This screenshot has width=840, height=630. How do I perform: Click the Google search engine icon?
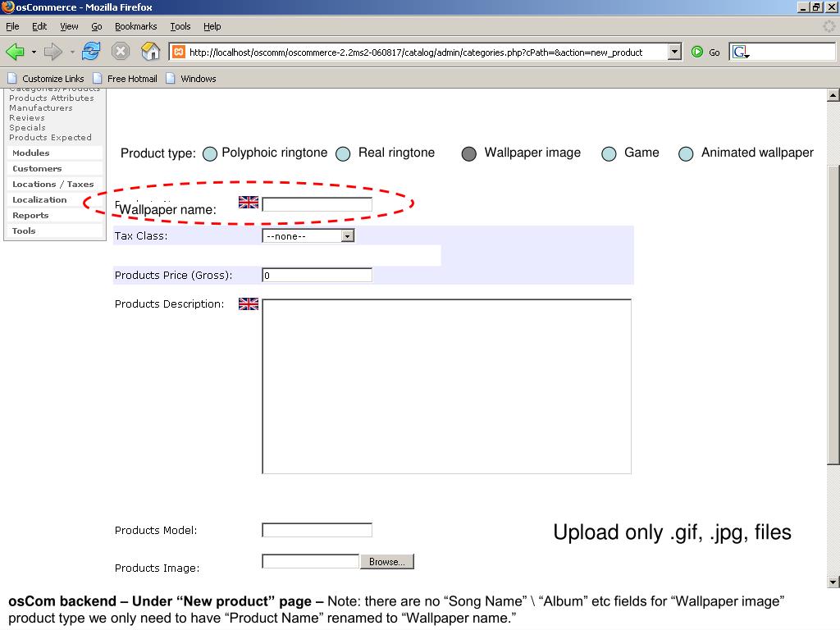tap(741, 52)
